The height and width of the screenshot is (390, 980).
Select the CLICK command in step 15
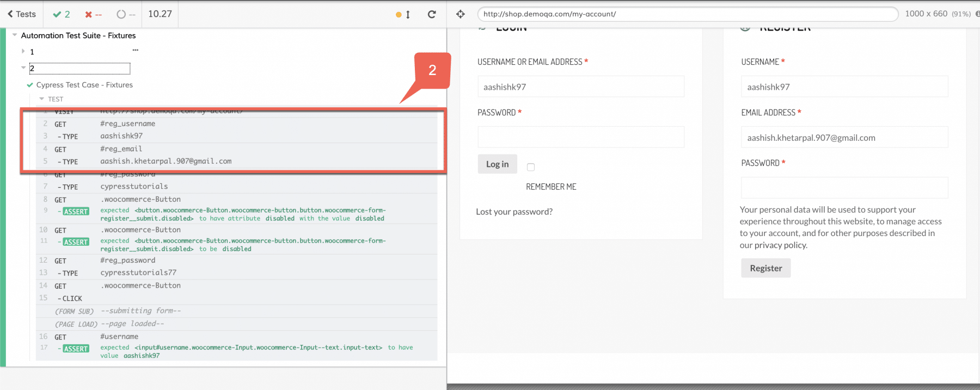(x=72, y=299)
